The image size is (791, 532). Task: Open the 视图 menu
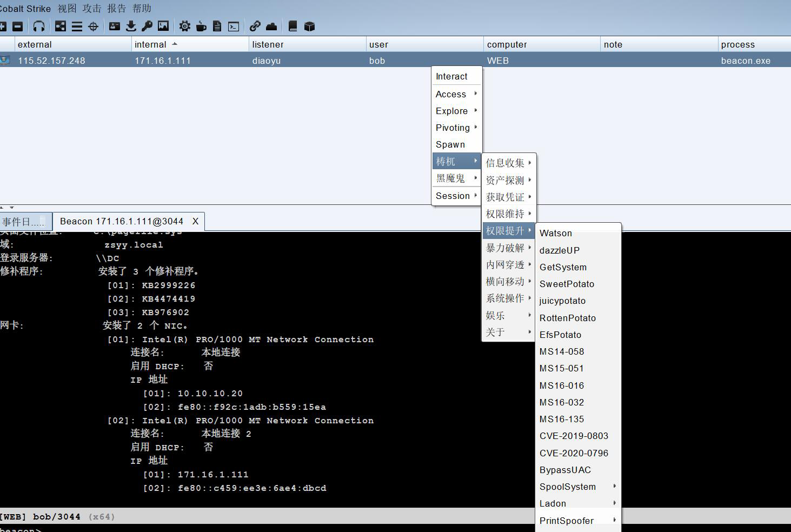(67, 9)
